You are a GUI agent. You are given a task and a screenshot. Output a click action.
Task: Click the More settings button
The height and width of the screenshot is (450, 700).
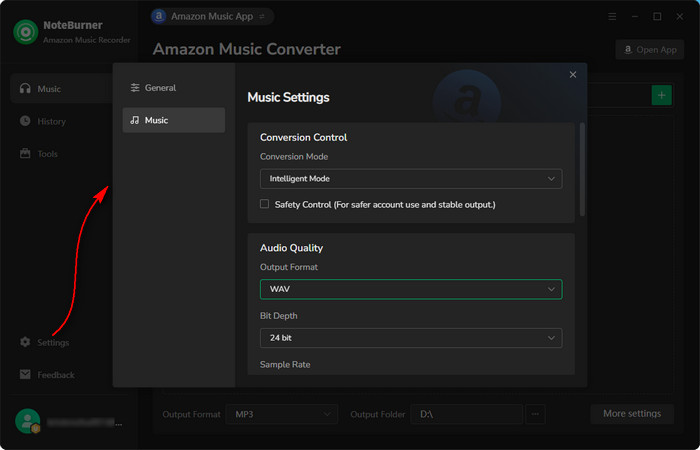pos(632,414)
